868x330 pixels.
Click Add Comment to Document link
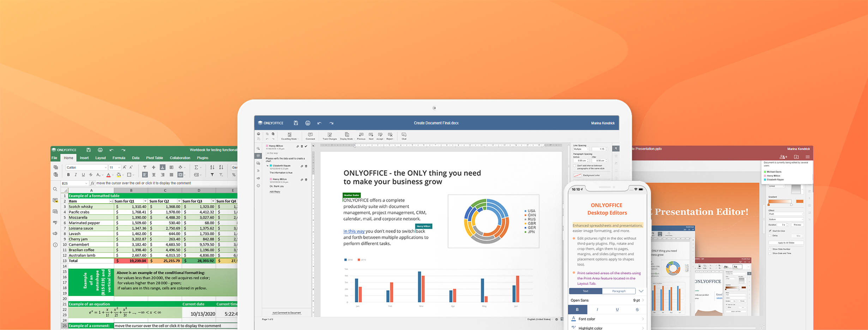point(287,313)
